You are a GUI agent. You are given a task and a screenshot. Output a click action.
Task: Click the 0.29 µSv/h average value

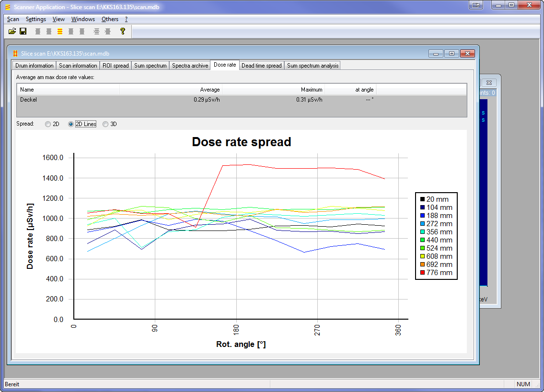pos(207,100)
